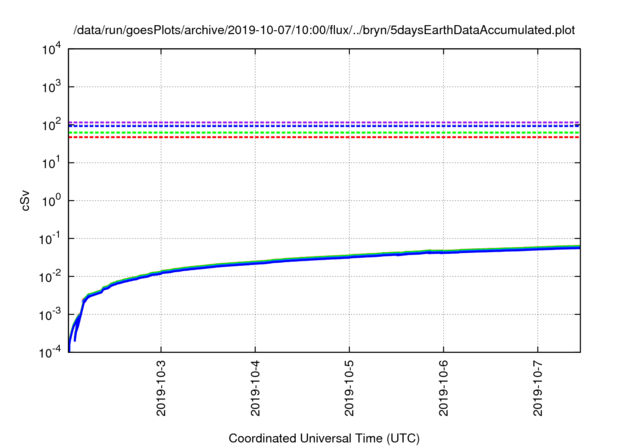Click the 2019-10-5 date tick label
The height and width of the screenshot is (448, 640).
[349, 388]
